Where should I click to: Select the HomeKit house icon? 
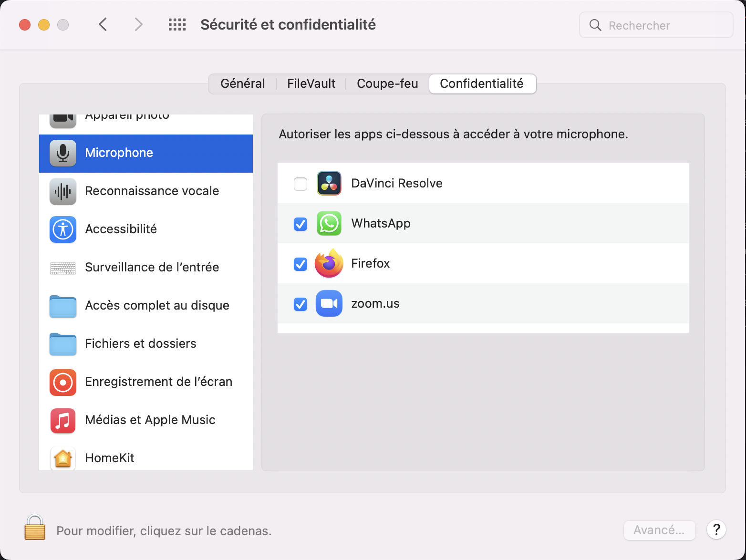(x=63, y=458)
